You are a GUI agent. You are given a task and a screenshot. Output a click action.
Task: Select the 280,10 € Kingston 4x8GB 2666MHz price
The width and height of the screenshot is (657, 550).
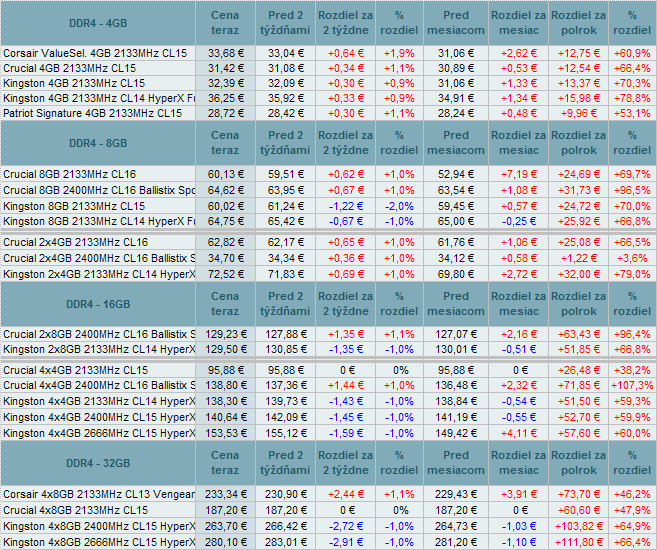[x=226, y=542]
